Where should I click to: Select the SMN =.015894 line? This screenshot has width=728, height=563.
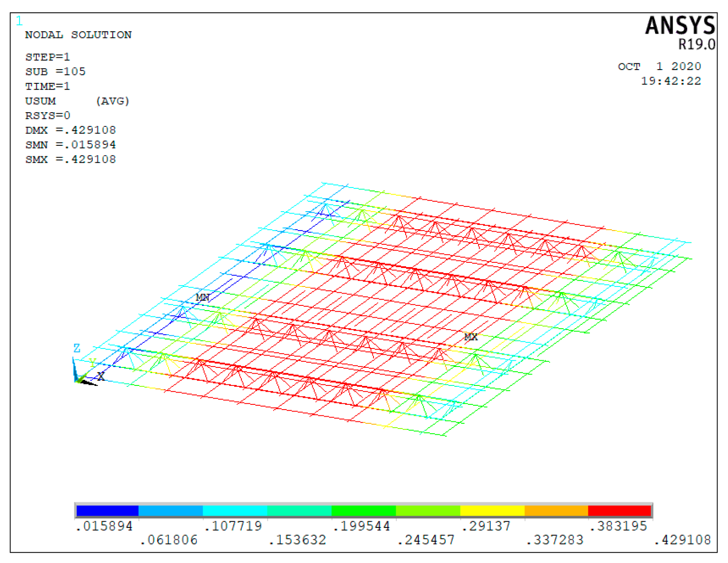click(71, 145)
